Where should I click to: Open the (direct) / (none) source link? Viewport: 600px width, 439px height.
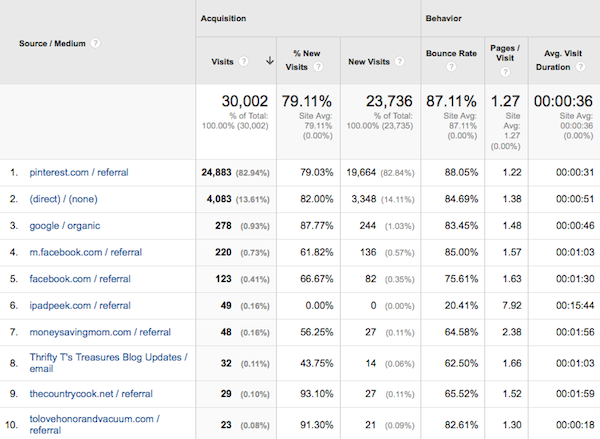pyautogui.click(x=65, y=200)
